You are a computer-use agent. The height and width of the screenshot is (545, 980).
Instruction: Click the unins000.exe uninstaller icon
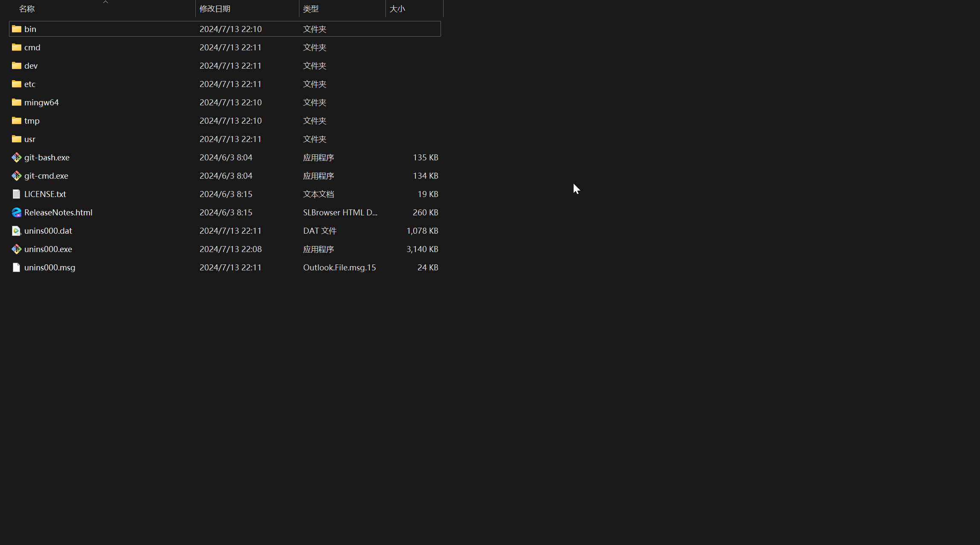pos(16,249)
